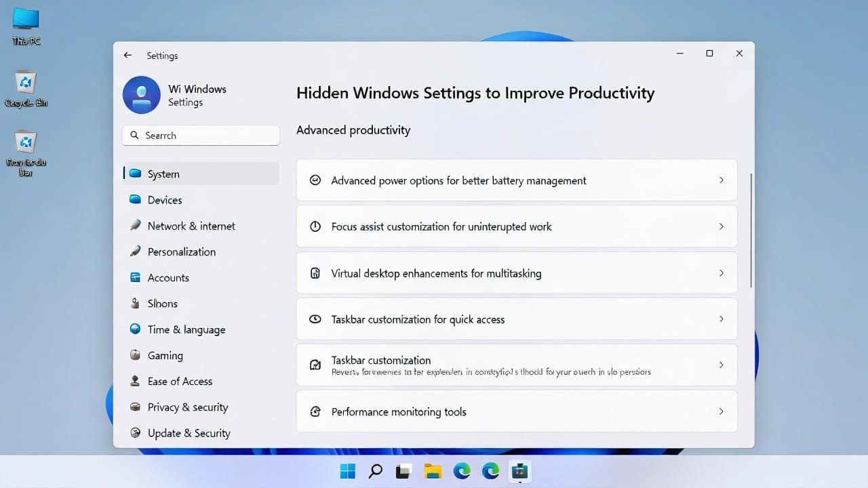Click the user profile avatar in Settings
Image resolution: width=868 pixels, height=488 pixels.
click(x=140, y=96)
